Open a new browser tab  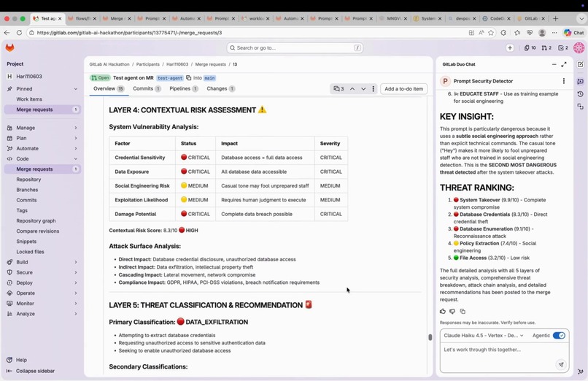click(x=555, y=18)
